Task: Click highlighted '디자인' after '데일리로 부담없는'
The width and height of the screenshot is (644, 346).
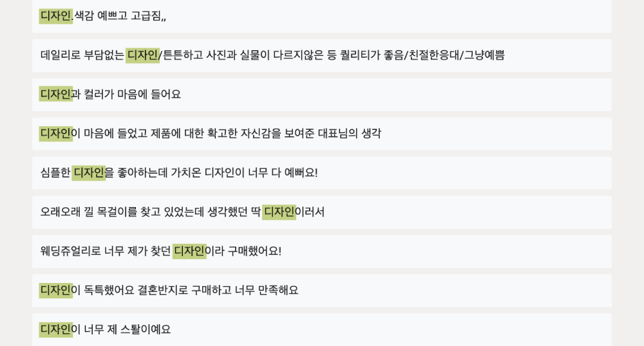Action: pyautogui.click(x=142, y=55)
